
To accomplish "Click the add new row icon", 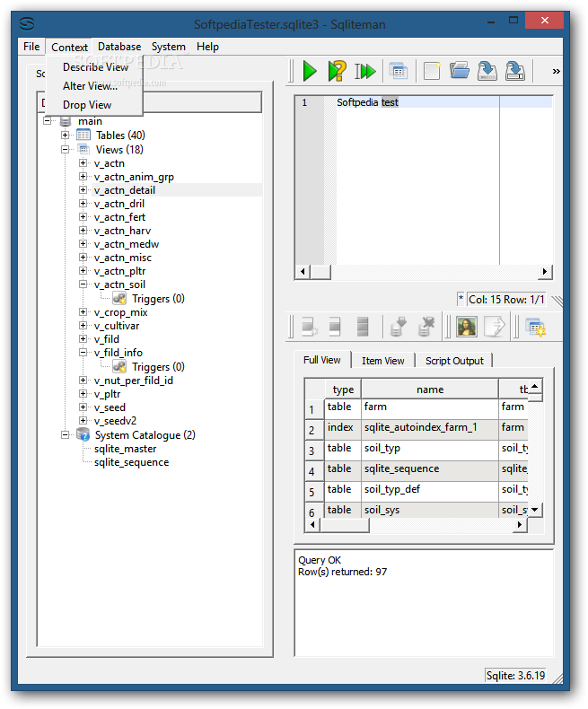I will click(310, 327).
